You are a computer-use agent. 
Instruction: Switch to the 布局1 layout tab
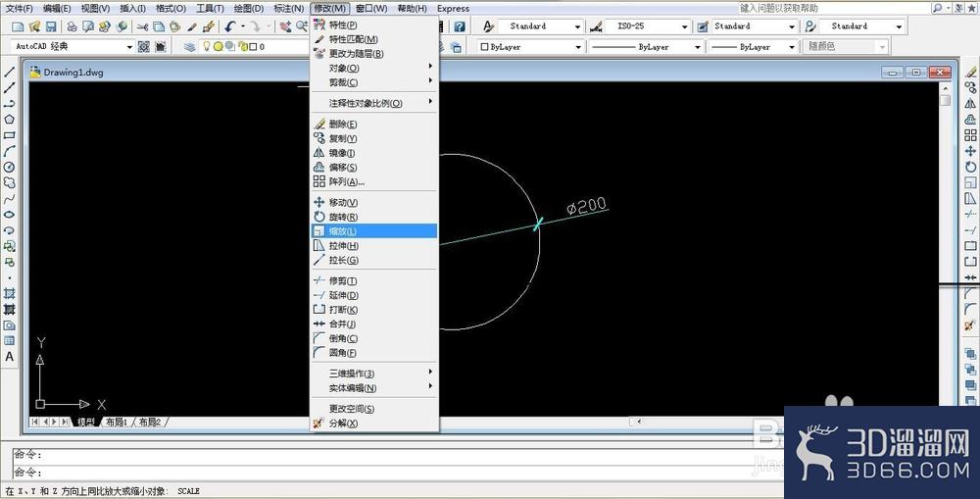point(117,423)
